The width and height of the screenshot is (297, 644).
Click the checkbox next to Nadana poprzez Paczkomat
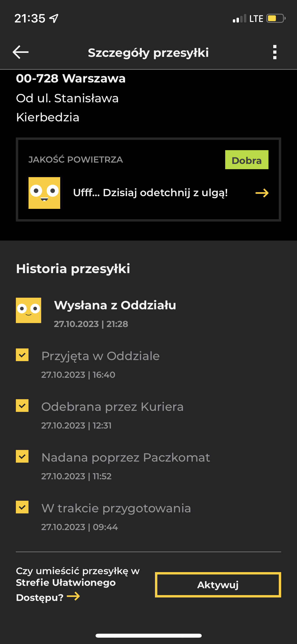(x=22, y=456)
